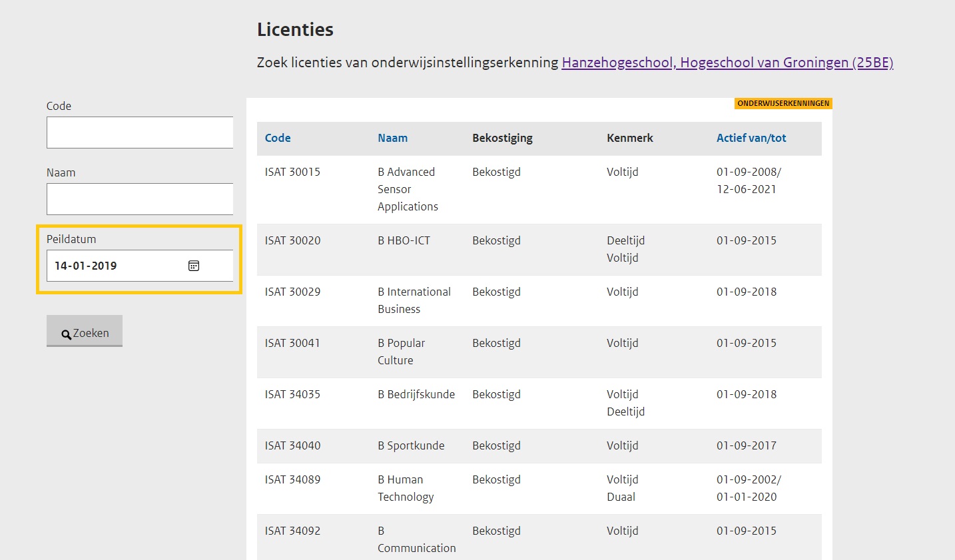Select code ISAT 34035
955x560 pixels.
coord(292,394)
